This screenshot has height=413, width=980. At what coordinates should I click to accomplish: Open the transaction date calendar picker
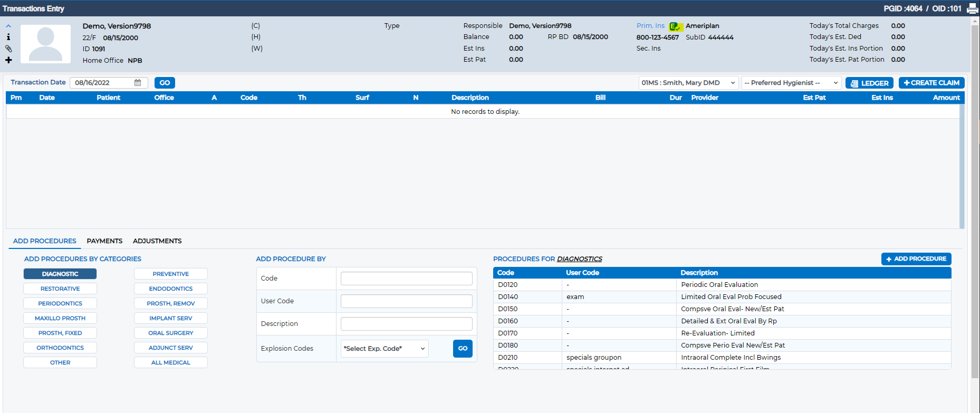[x=138, y=83]
